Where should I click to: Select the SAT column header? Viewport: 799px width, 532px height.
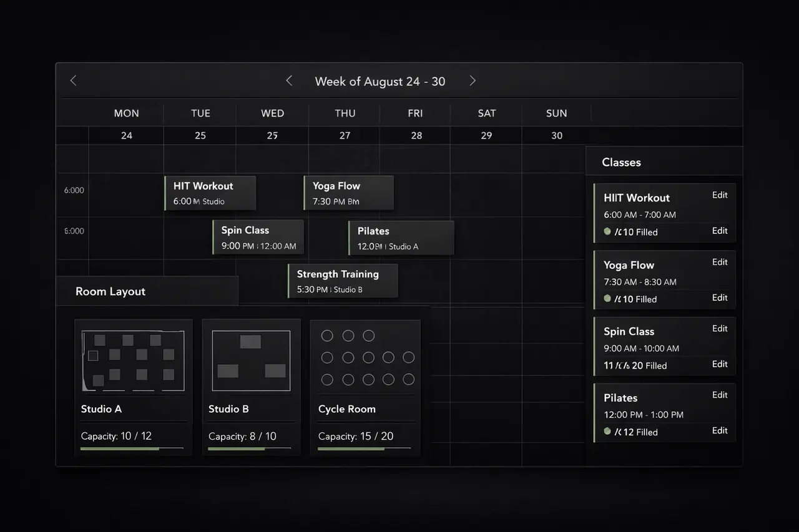click(486, 113)
